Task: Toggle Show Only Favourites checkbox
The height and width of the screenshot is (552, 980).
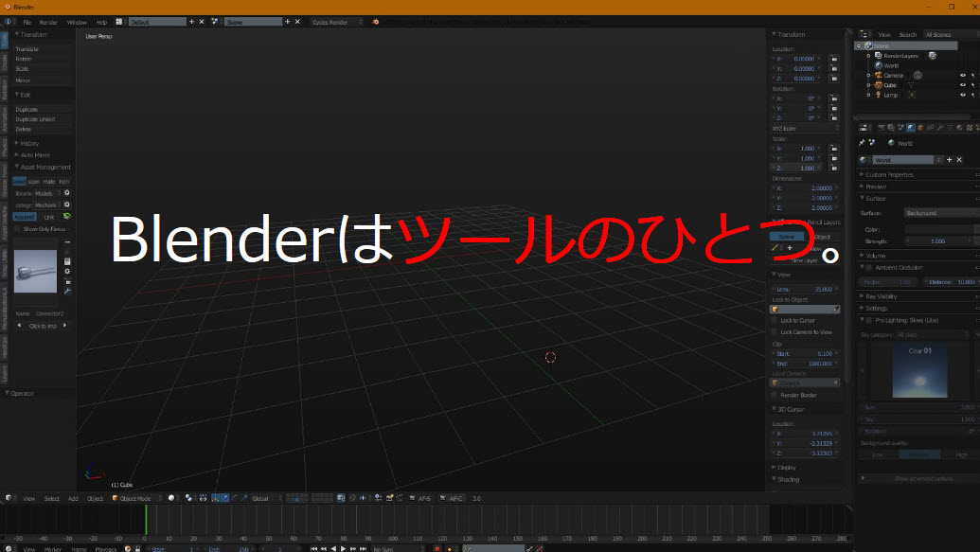Action: point(17,229)
